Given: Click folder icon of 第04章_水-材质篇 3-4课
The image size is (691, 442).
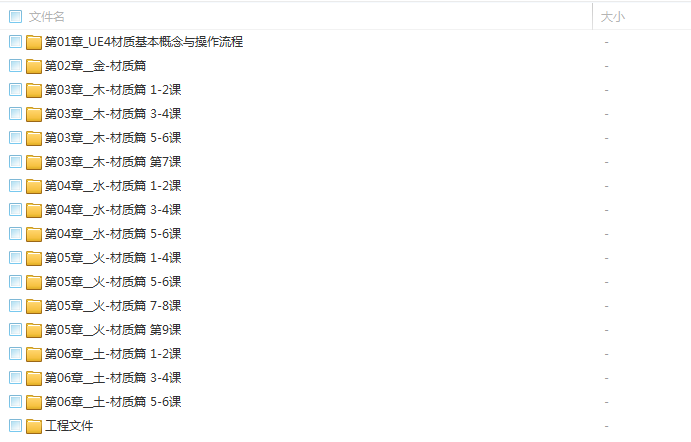Looking at the screenshot, I should coord(34,210).
